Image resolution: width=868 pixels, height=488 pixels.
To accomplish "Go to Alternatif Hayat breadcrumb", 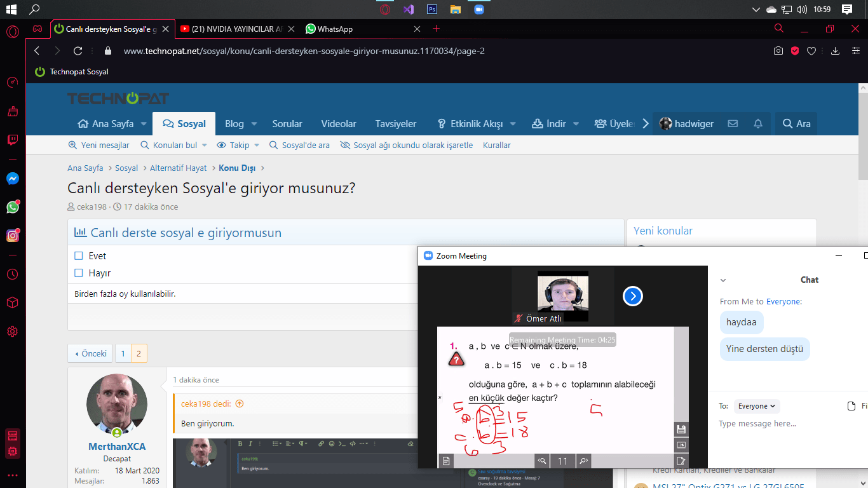I will (x=179, y=168).
